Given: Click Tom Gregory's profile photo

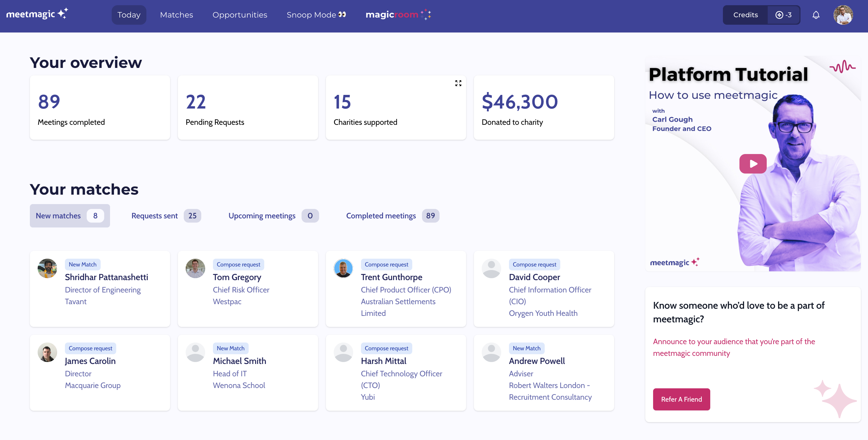Looking at the screenshot, I should 195,269.
